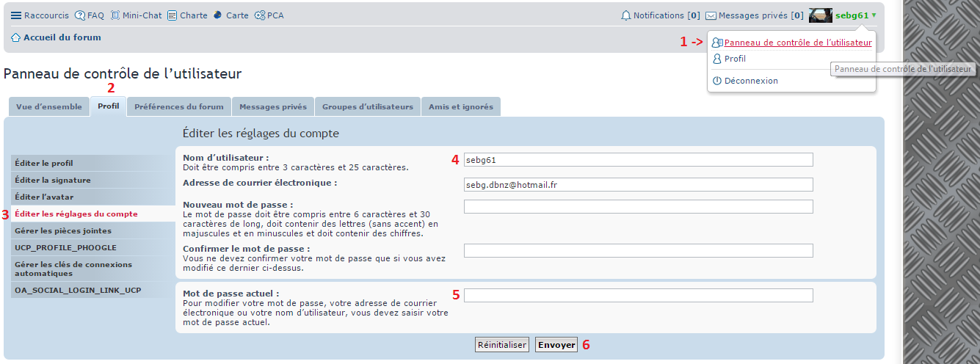Focus the Nouveau mot de passe field
This screenshot has height=364, width=980.
click(x=638, y=206)
